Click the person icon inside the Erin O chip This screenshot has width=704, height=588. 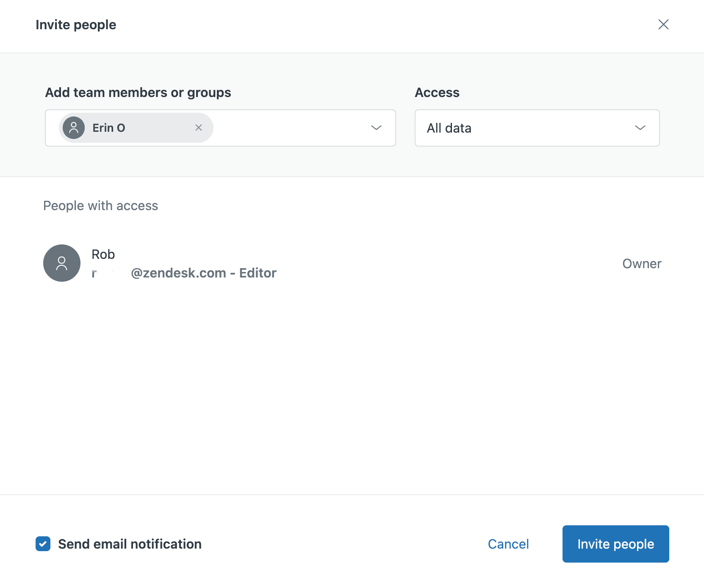click(x=74, y=128)
